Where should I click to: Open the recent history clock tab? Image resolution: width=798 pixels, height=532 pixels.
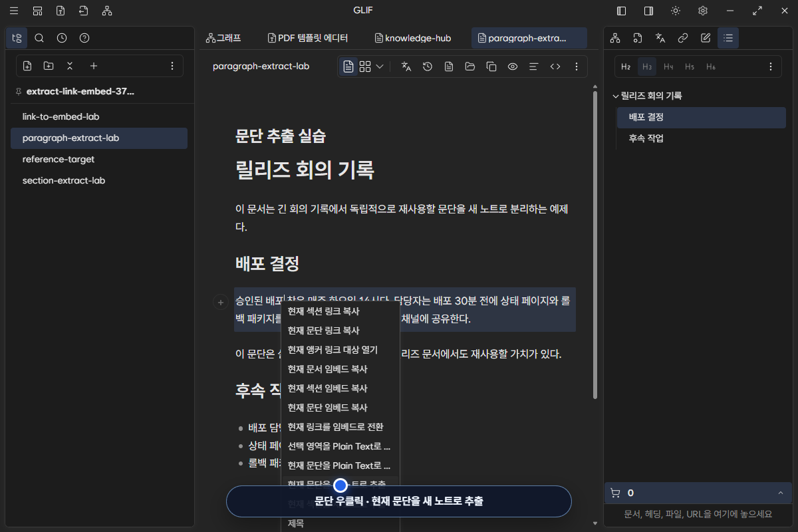click(62, 38)
